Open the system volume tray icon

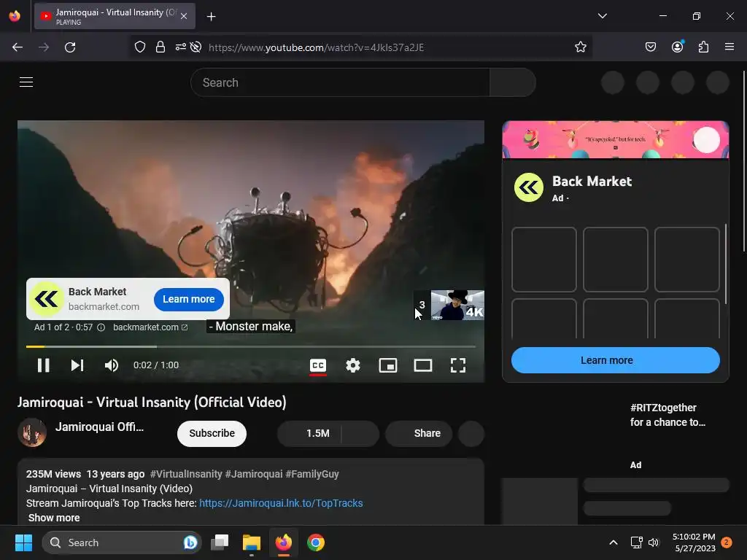point(654,542)
